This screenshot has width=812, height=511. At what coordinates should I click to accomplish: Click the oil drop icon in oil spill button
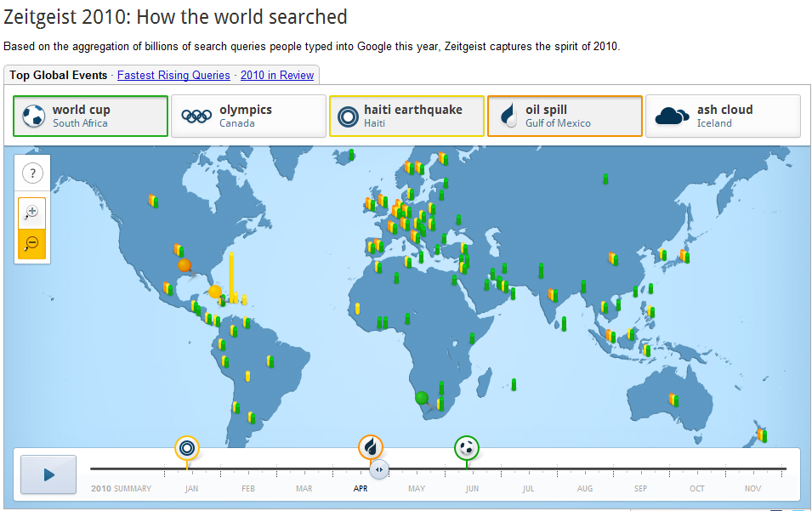509,116
